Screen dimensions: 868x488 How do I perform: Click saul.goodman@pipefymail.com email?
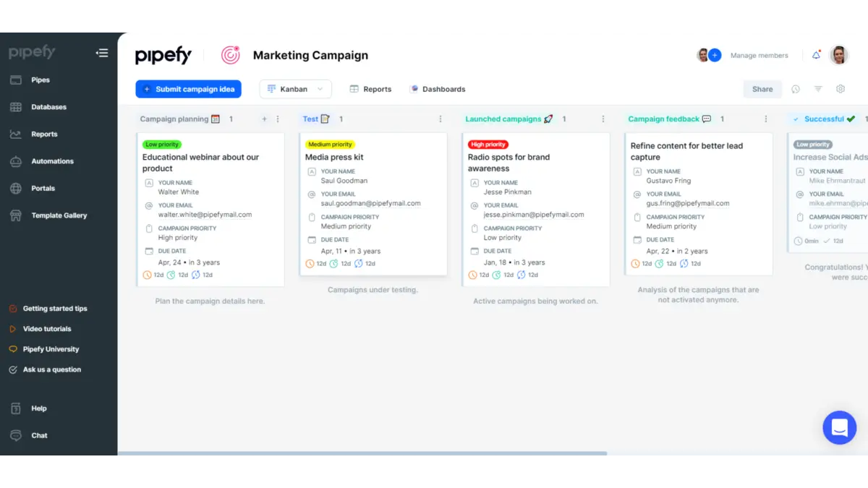coord(370,203)
